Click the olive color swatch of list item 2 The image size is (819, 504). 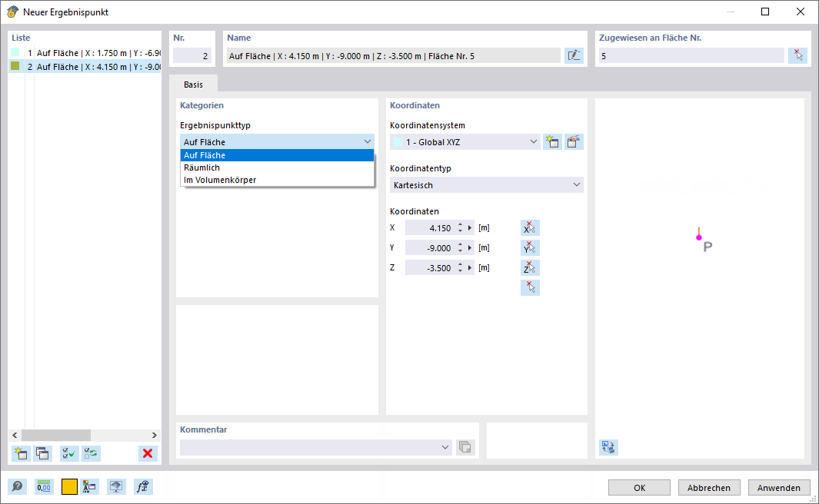tap(15, 66)
